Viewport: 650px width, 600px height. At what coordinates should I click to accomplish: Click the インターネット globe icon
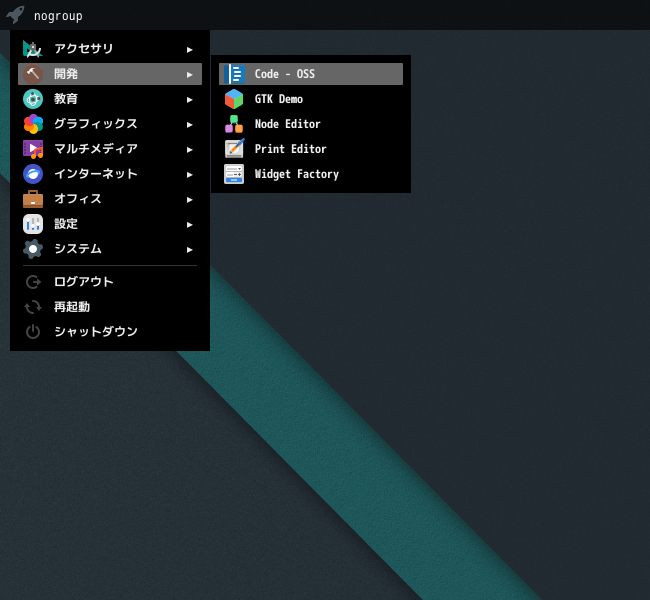pyautogui.click(x=33, y=174)
